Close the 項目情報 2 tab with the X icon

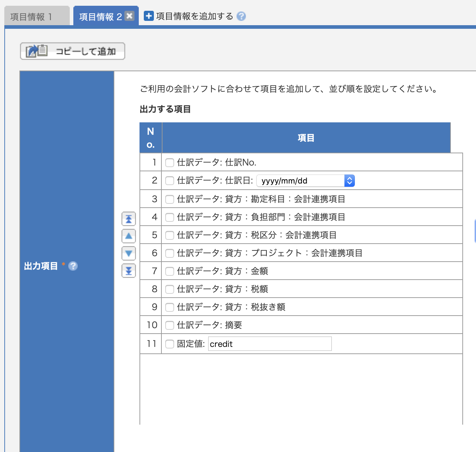(130, 16)
